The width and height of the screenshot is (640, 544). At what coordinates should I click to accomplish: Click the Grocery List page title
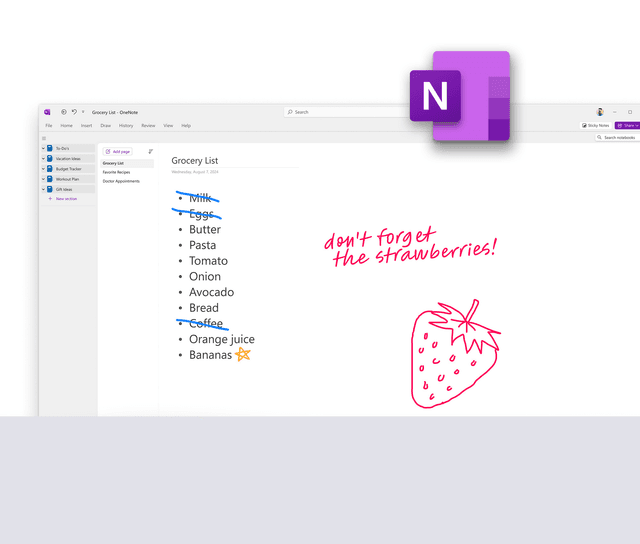point(195,161)
